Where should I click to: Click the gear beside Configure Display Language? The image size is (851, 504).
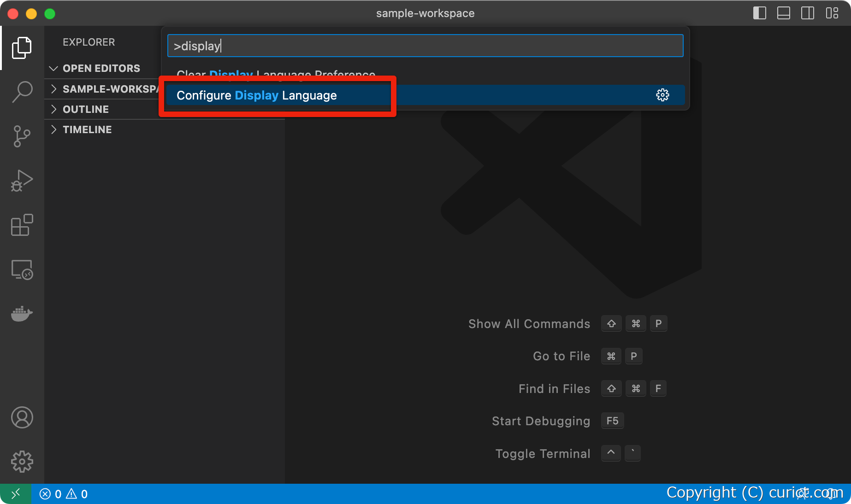pyautogui.click(x=662, y=95)
